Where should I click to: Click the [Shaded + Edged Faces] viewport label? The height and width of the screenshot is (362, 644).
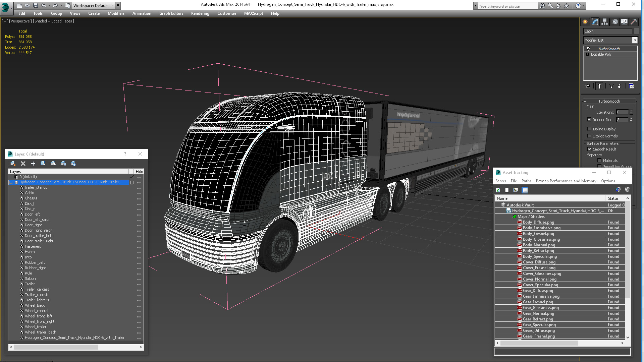coord(53,21)
